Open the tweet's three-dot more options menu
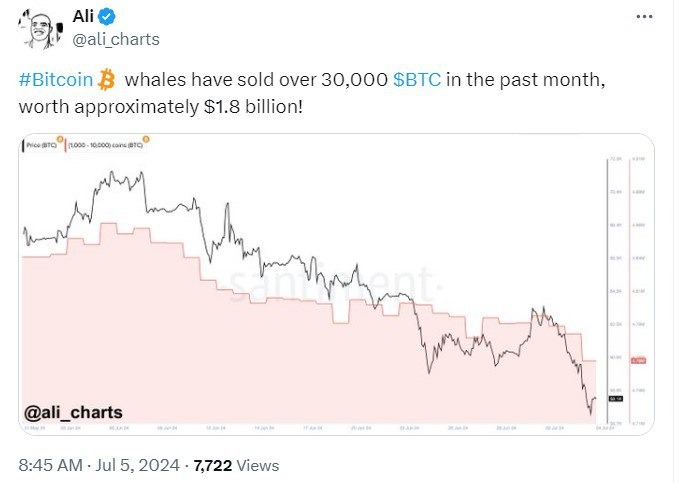The height and width of the screenshot is (483, 679). [646, 18]
